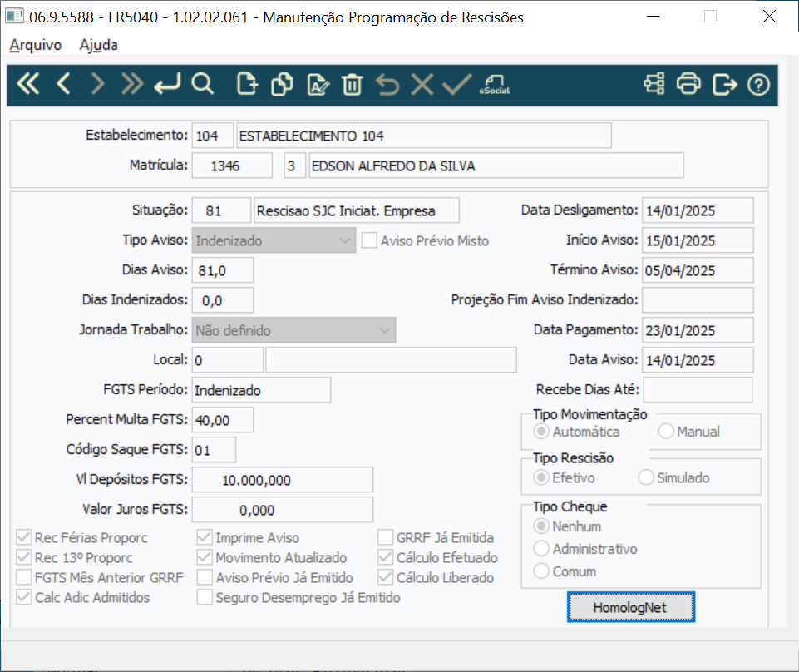Go to next record arrow
This screenshot has width=799, height=672.
click(x=97, y=84)
